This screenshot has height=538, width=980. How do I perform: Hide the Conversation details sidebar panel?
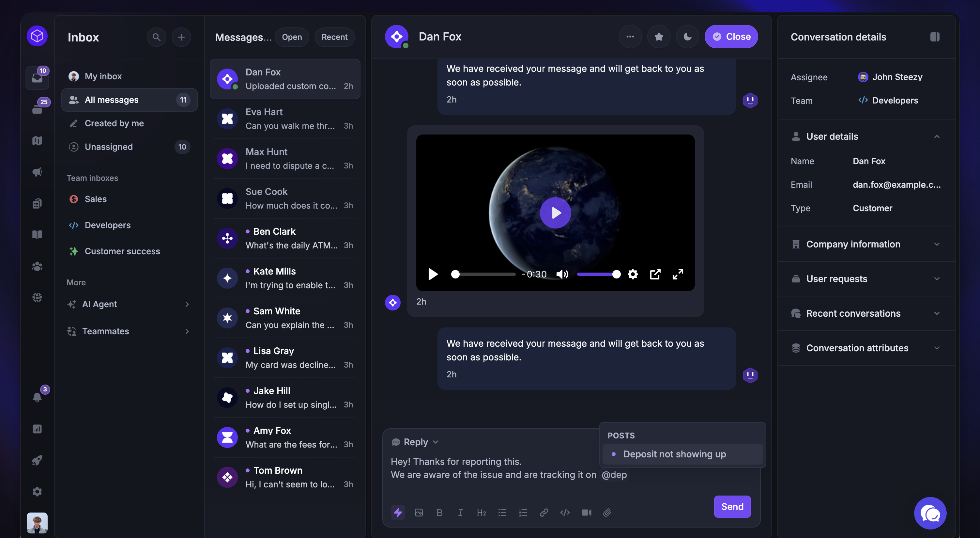click(x=935, y=37)
